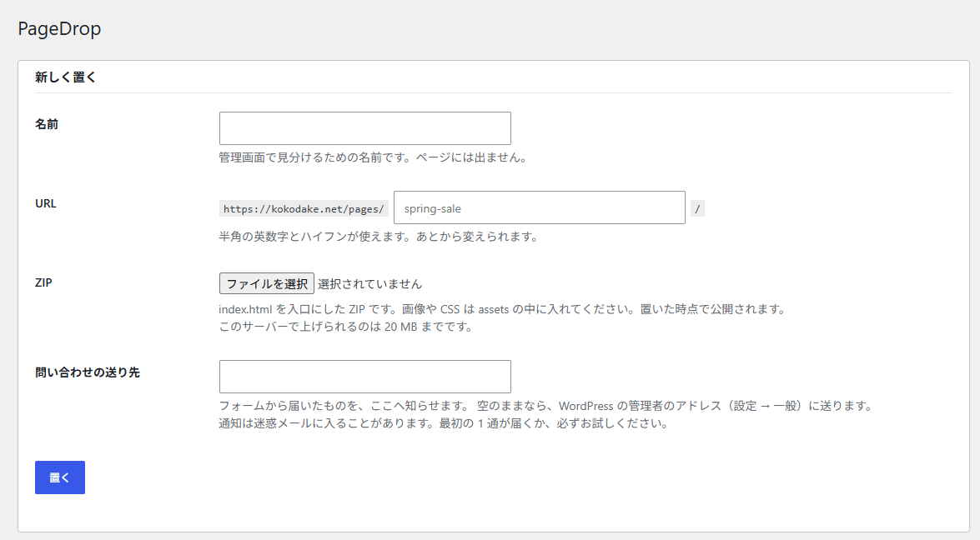The image size is (980, 540).
Task: Focus the URL slug field showing spring-sale
Action: point(540,207)
